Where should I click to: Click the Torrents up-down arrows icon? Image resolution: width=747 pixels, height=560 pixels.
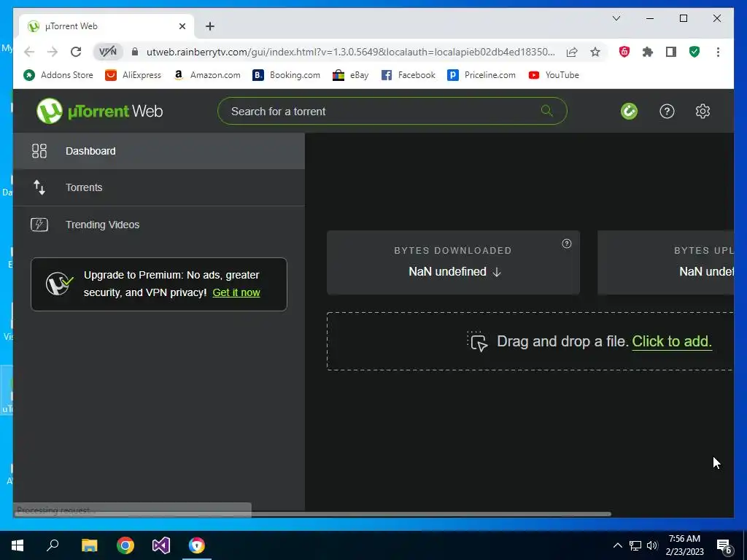39,187
